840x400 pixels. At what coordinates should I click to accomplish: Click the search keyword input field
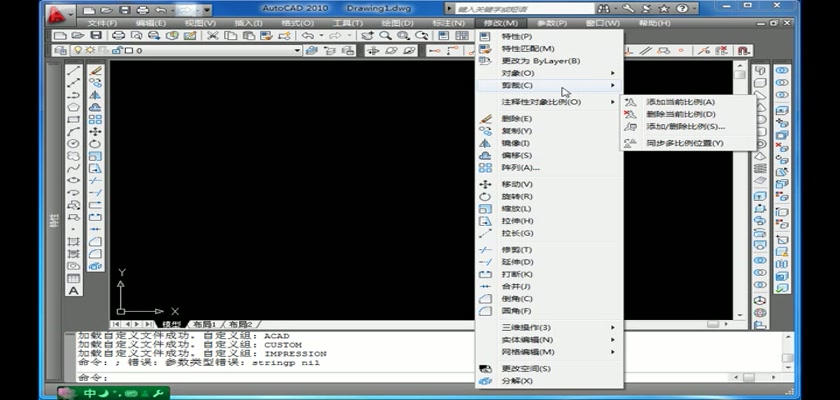[524, 9]
